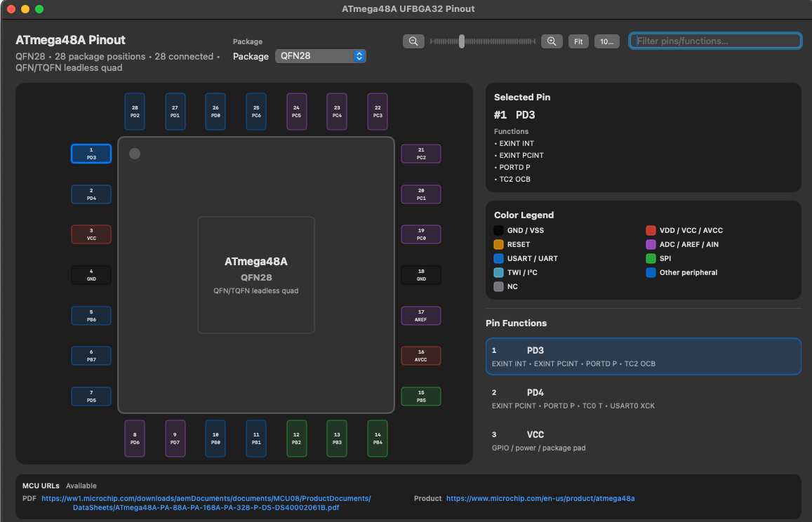This screenshot has height=522, width=812.
Task: Select pin 14 PB4 on the chip
Action: pyautogui.click(x=378, y=439)
